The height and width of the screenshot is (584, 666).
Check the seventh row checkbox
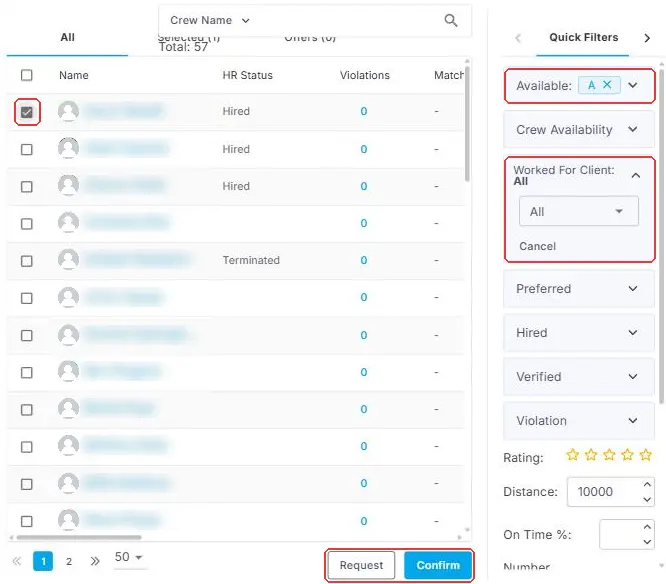point(27,336)
